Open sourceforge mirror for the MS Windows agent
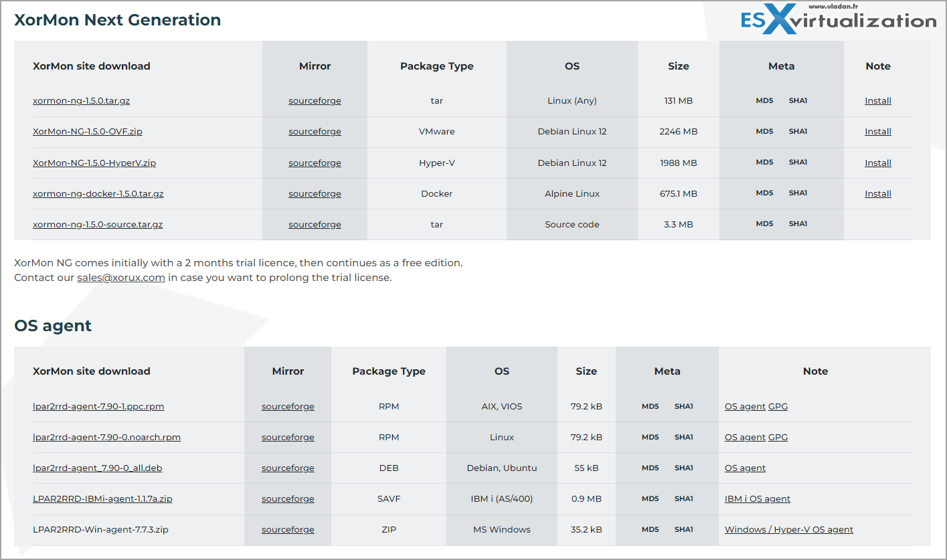Image resolution: width=947 pixels, height=560 pixels. tap(288, 530)
